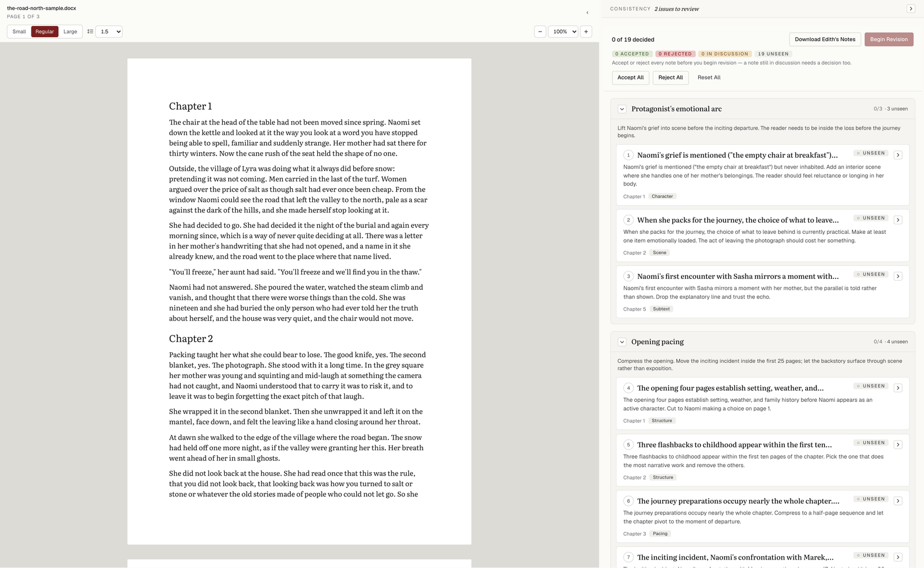Click the Subtext tag on note 3
The height and width of the screenshot is (568, 924).
tap(661, 309)
